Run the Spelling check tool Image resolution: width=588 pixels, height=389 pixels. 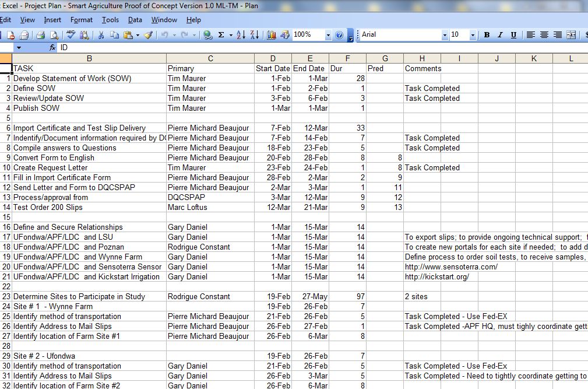coord(71,35)
